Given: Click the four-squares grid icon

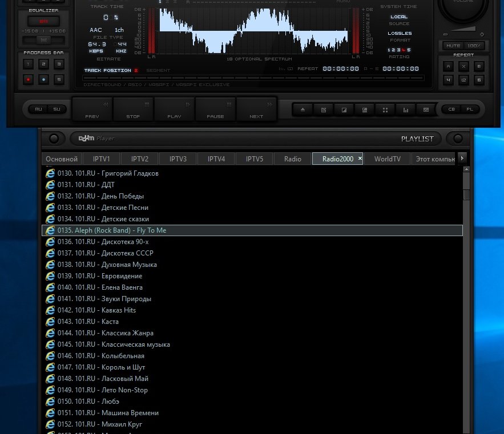Looking at the screenshot, I should click(385, 110).
